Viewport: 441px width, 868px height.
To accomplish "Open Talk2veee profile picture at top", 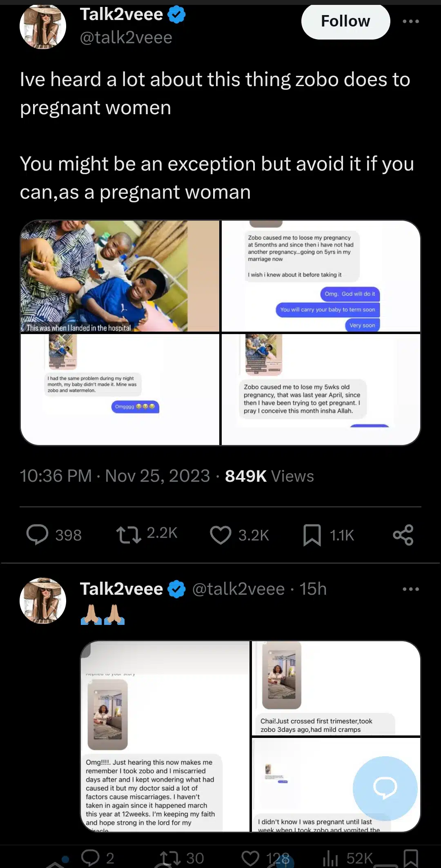I will (x=43, y=27).
